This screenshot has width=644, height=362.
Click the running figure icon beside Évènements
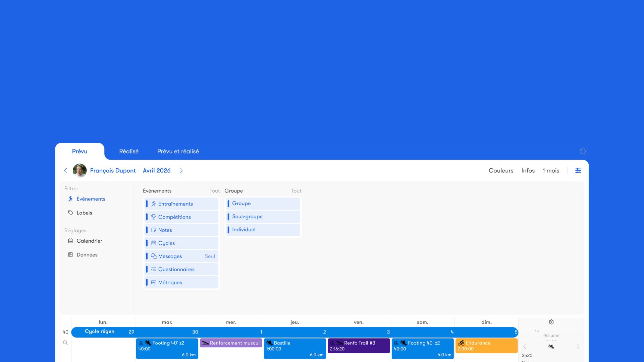tap(70, 199)
